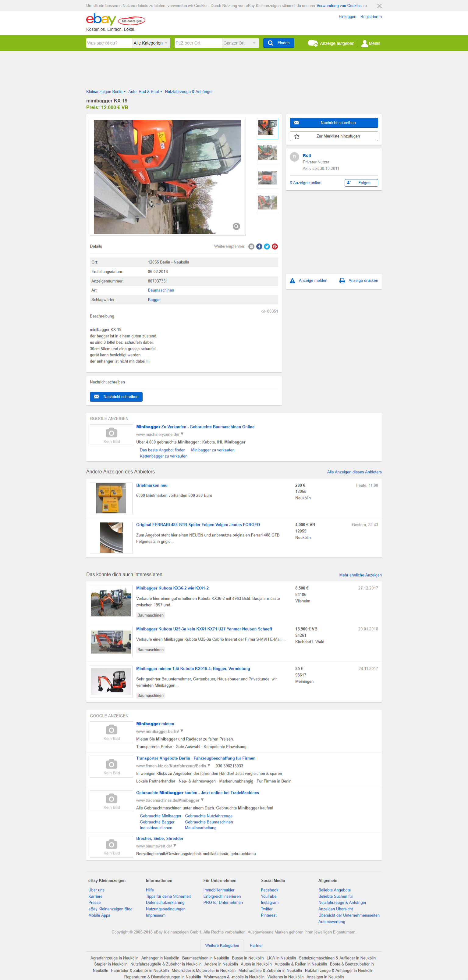Image resolution: width=468 pixels, height=980 pixels.
Task: Expand arrow next to firmen-kfz.de ad URL
Action: pyautogui.click(x=209, y=765)
